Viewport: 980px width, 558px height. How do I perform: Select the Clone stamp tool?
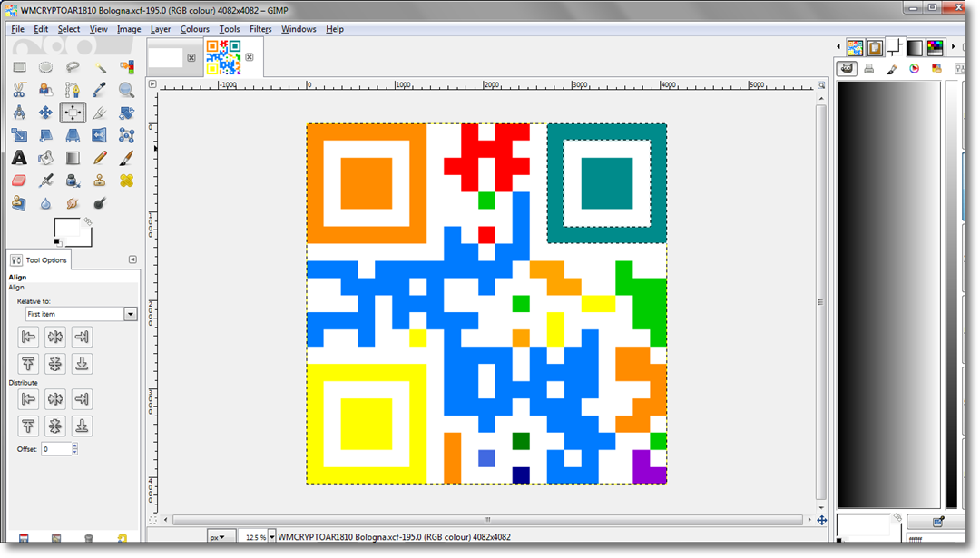click(100, 181)
